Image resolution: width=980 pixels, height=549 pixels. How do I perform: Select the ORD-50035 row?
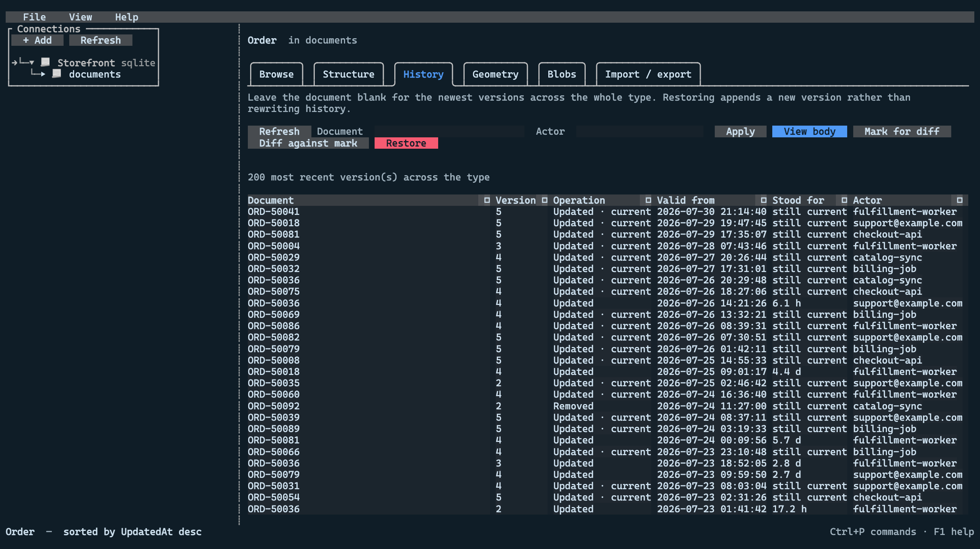tap(608, 383)
